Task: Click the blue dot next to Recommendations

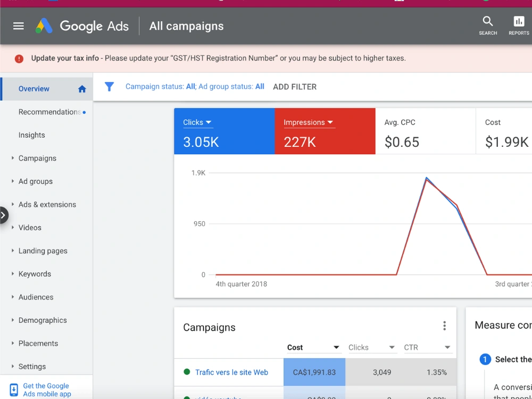Action: click(x=84, y=112)
